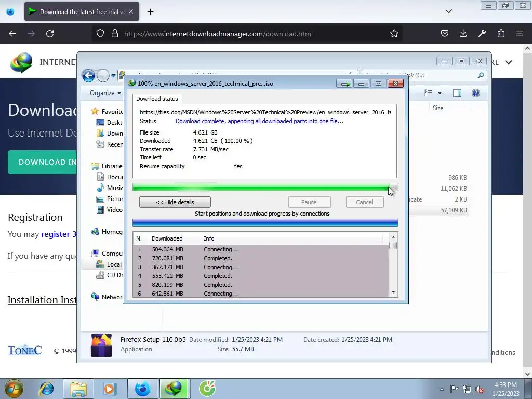Click the connections list scroll up arrow
This screenshot has height=399, width=532.
pyautogui.click(x=393, y=237)
